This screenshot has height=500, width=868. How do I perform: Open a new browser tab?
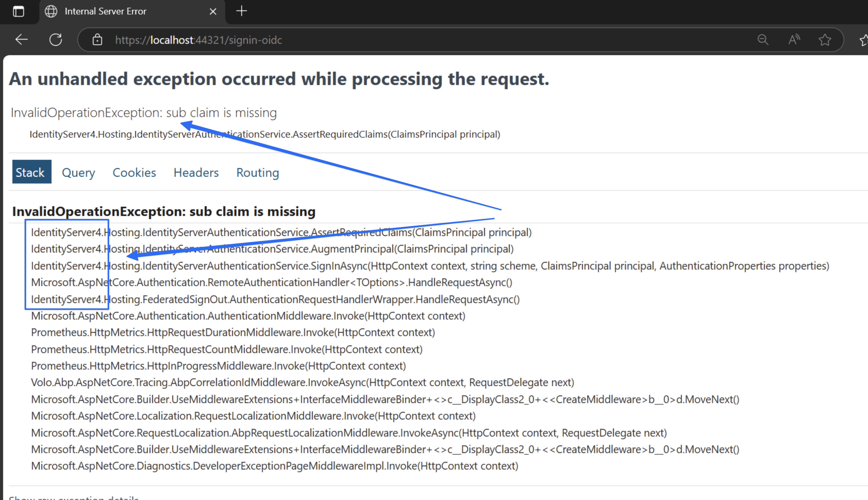pyautogui.click(x=242, y=11)
